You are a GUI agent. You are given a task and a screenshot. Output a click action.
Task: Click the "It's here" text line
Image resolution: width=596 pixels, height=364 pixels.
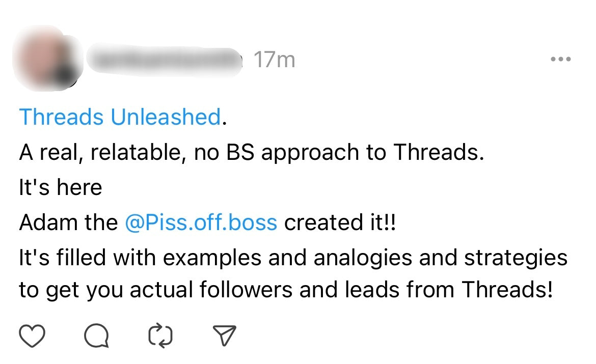61,188
